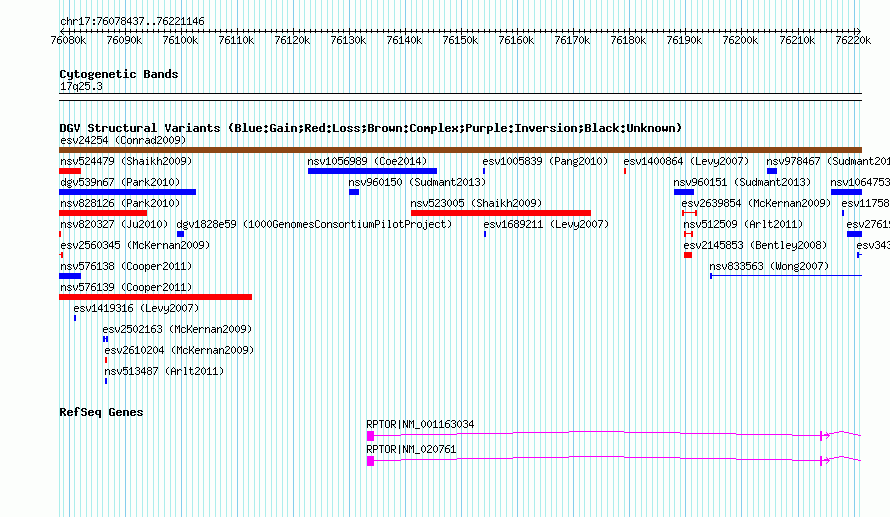Click the Cytogenetic Bands track title

[x=119, y=74]
